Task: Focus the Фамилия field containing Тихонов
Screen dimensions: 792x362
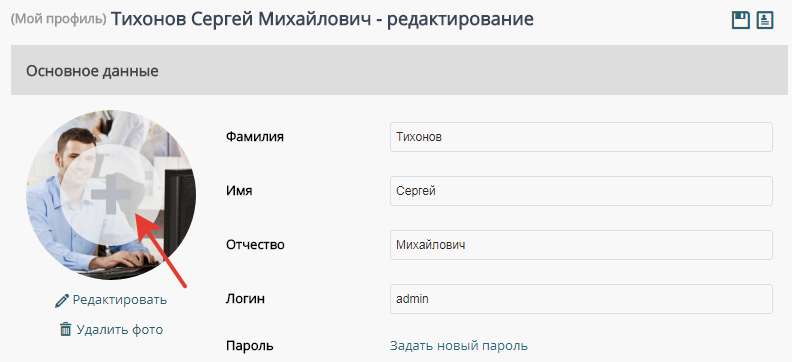Action: coord(581,137)
